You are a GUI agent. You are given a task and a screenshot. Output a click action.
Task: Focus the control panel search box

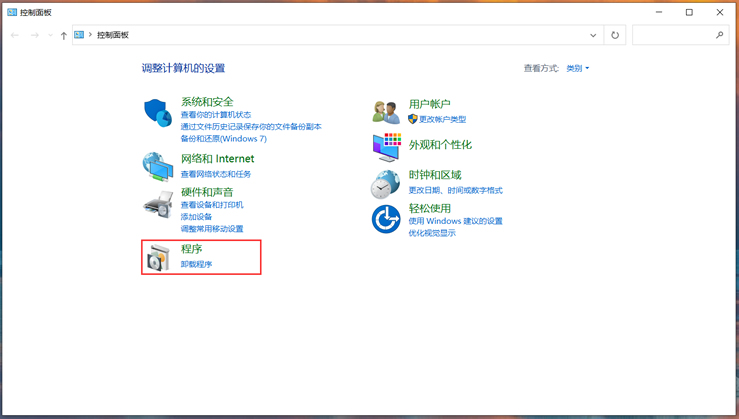(x=680, y=35)
